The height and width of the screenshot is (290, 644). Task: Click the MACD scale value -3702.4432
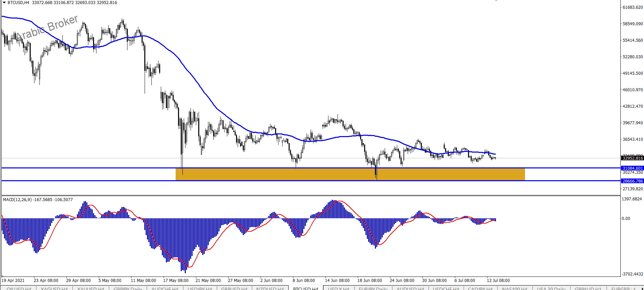tap(632, 274)
